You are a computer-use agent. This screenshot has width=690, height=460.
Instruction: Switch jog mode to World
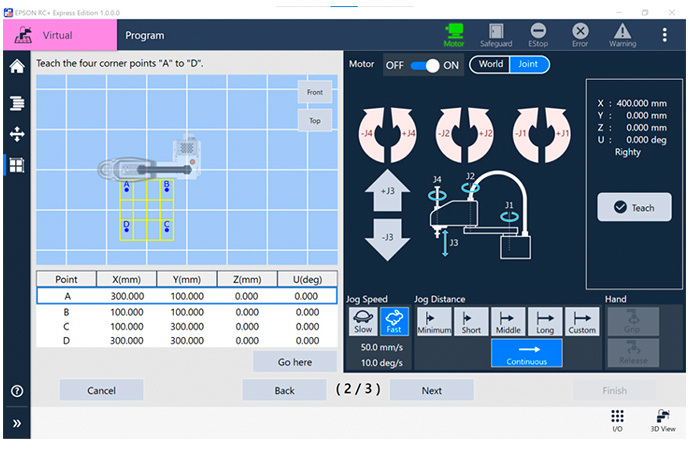pyautogui.click(x=490, y=65)
